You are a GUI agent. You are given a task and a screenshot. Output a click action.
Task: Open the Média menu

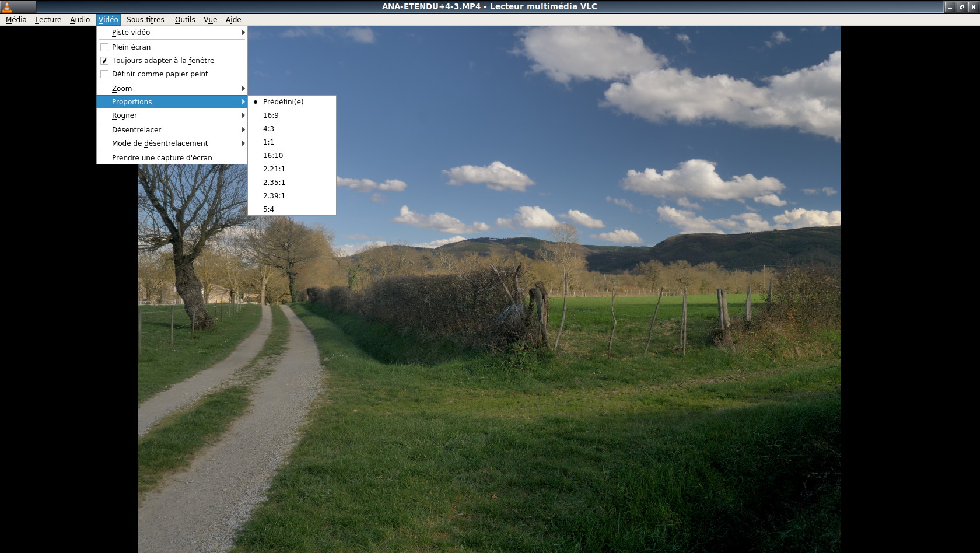(16, 20)
